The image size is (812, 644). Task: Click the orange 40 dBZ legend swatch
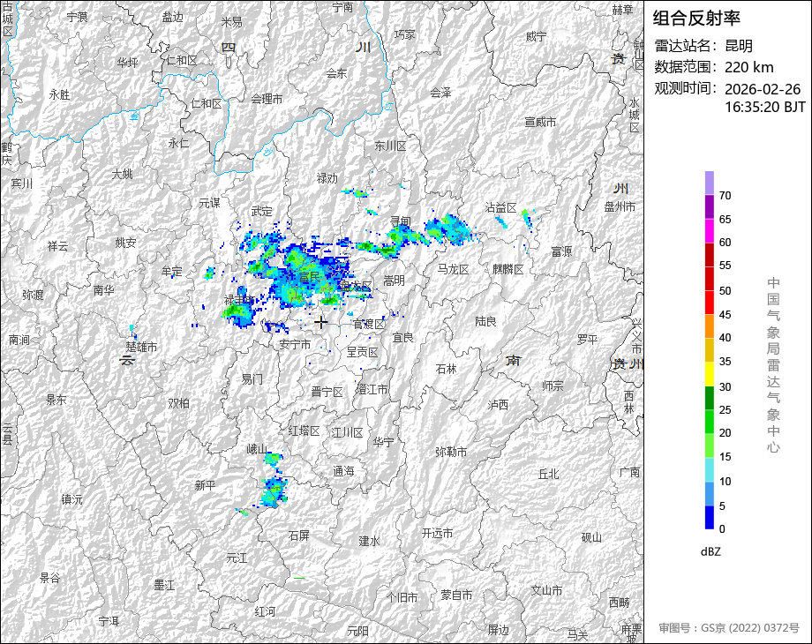[710, 326]
